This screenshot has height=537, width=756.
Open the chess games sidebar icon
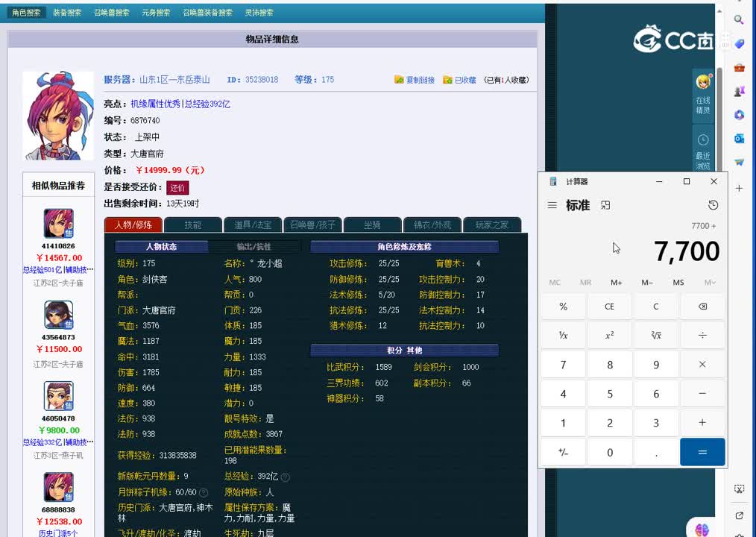pos(739,91)
